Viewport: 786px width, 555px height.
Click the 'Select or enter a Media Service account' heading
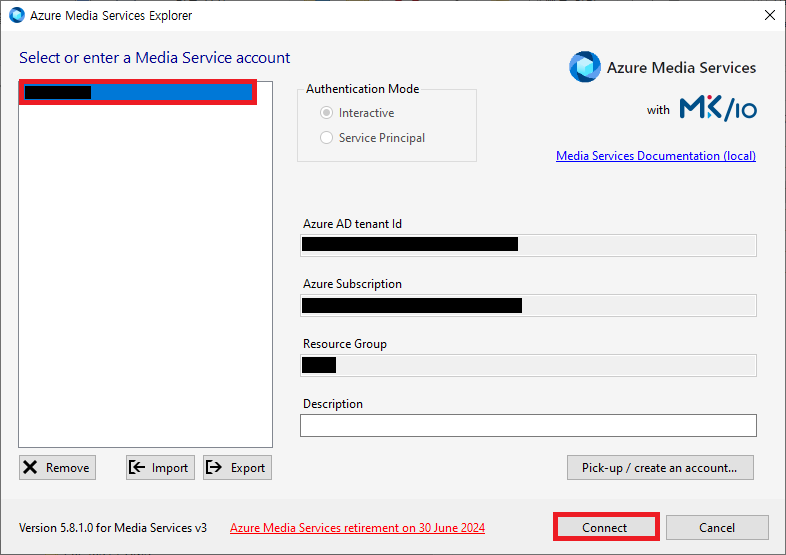154,58
